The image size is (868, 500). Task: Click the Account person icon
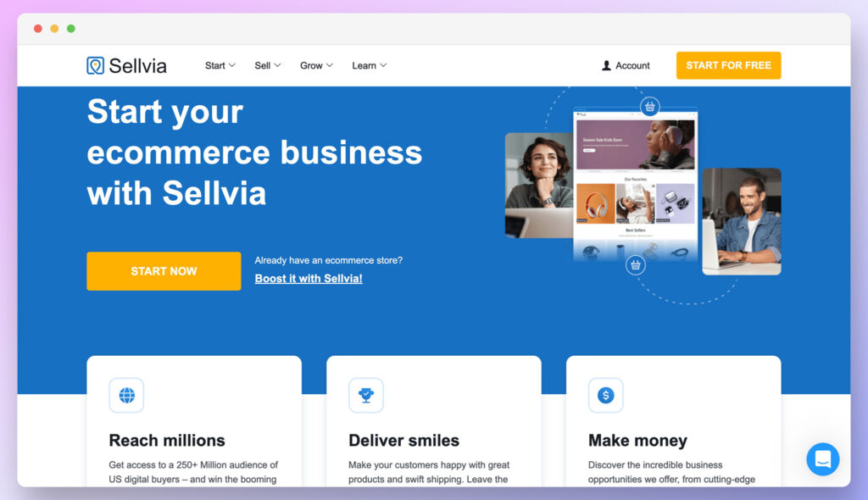pyautogui.click(x=606, y=65)
